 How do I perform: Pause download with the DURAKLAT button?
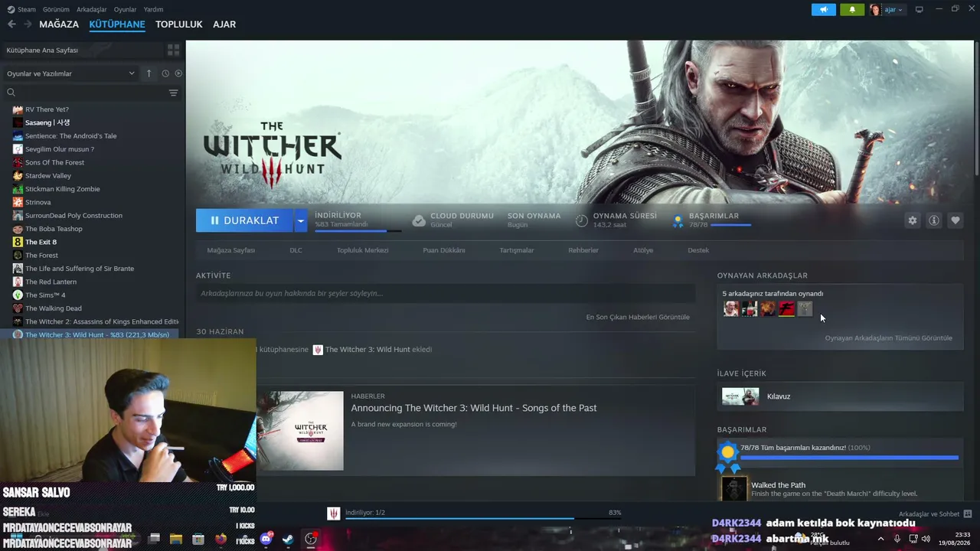pyautogui.click(x=244, y=220)
